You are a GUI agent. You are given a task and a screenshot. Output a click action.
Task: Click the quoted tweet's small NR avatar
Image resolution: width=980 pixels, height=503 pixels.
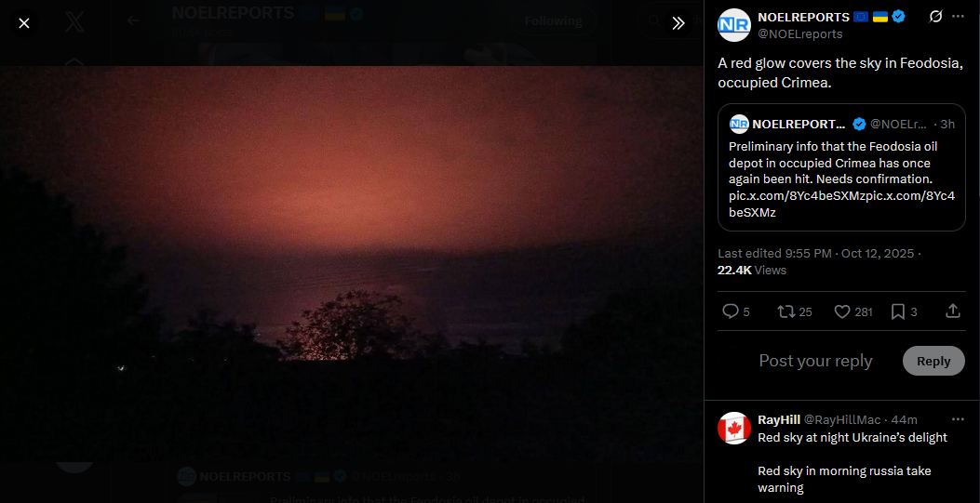(739, 125)
